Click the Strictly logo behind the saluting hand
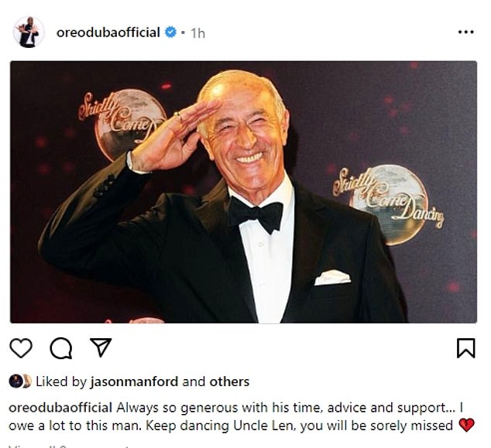The image size is (491, 448). click(x=122, y=124)
